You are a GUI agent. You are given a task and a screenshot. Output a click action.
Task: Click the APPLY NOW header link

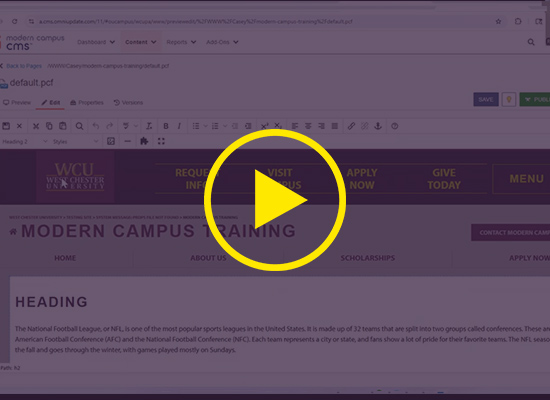tap(362, 179)
